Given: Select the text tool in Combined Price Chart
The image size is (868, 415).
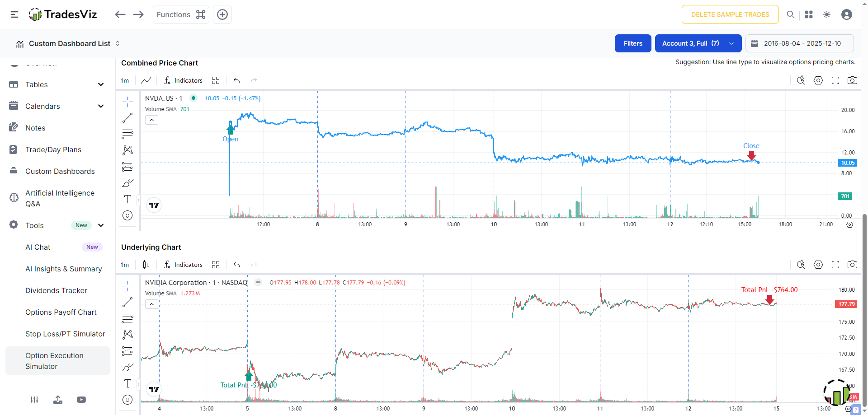Looking at the screenshot, I should tap(127, 199).
